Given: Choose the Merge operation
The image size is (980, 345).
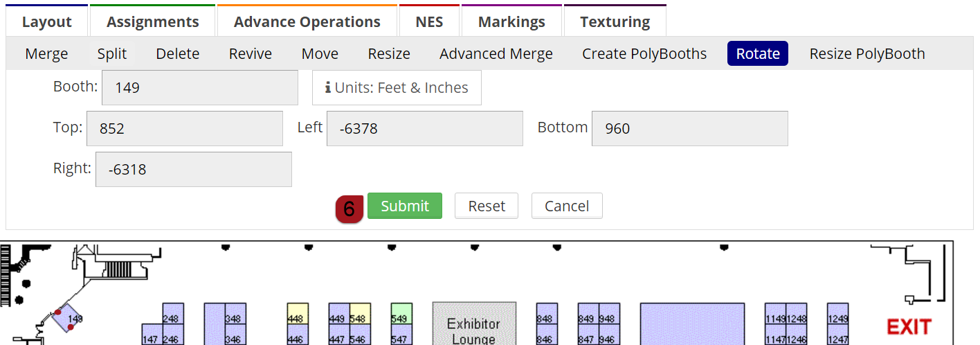Looking at the screenshot, I should [x=46, y=54].
